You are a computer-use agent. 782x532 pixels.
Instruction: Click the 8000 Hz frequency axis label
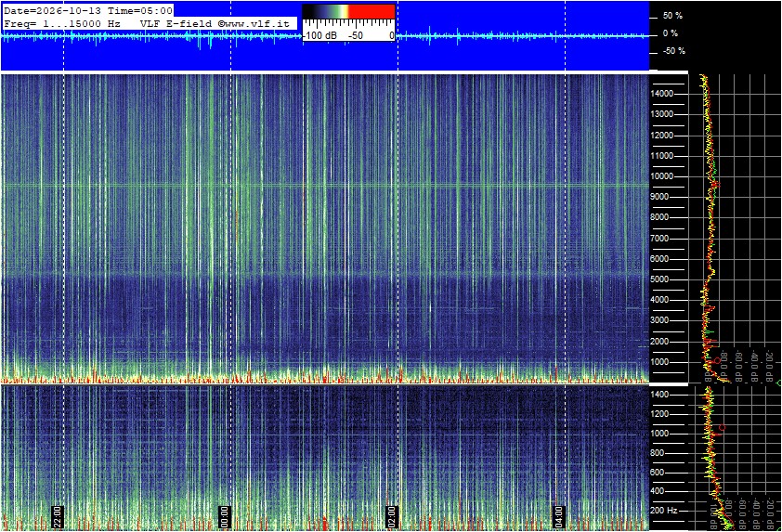point(659,217)
